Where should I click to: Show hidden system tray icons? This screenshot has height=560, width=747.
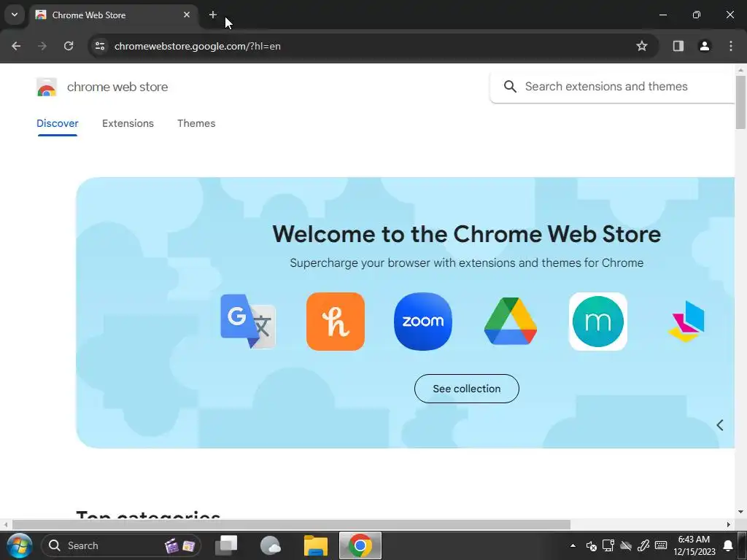[x=573, y=545]
